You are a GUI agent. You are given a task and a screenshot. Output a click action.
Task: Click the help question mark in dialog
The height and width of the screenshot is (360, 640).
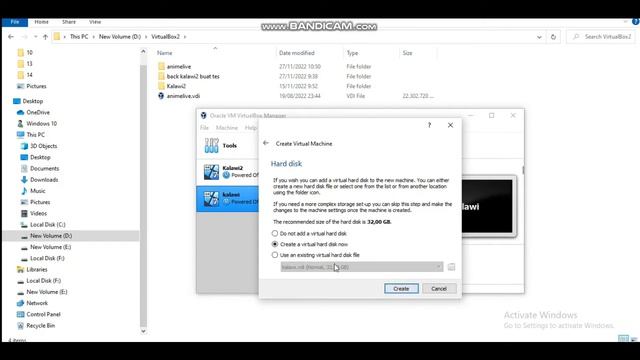pyautogui.click(x=429, y=125)
